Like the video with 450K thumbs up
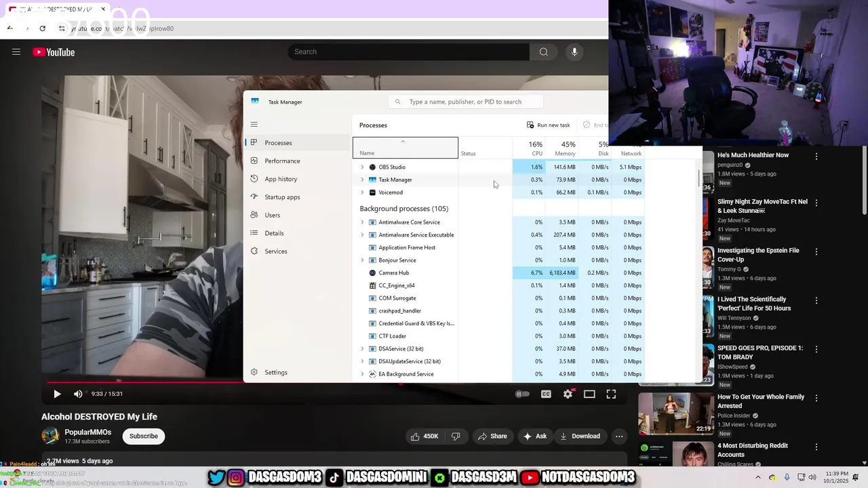Screen dimensions: 868x488 [x=425, y=436]
